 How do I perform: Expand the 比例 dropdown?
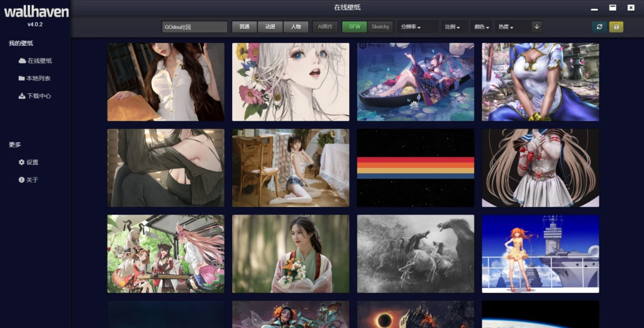coord(452,27)
